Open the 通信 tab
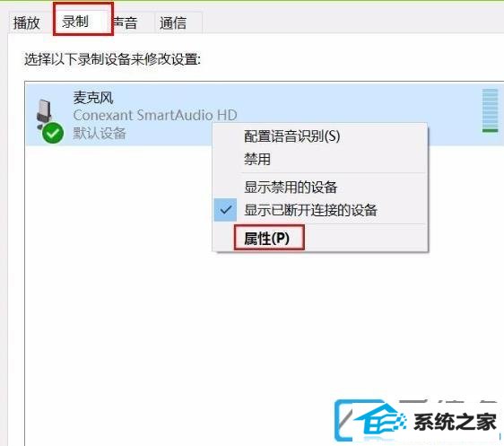 (x=173, y=22)
